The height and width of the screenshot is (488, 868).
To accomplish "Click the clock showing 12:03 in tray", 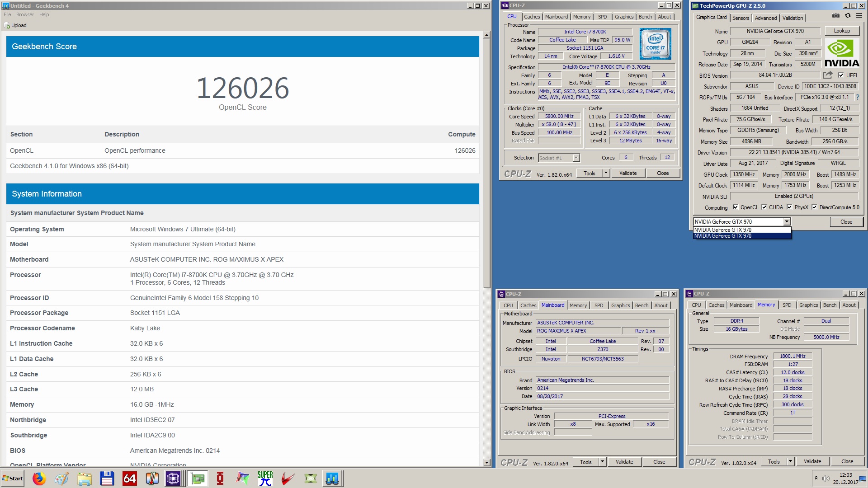I will pyautogui.click(x=845, y=475).
